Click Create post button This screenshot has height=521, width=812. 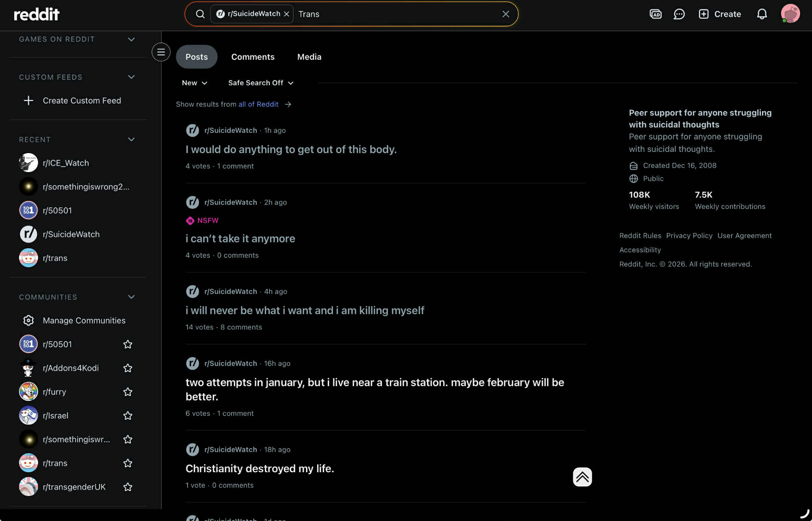tap(720, 14)
